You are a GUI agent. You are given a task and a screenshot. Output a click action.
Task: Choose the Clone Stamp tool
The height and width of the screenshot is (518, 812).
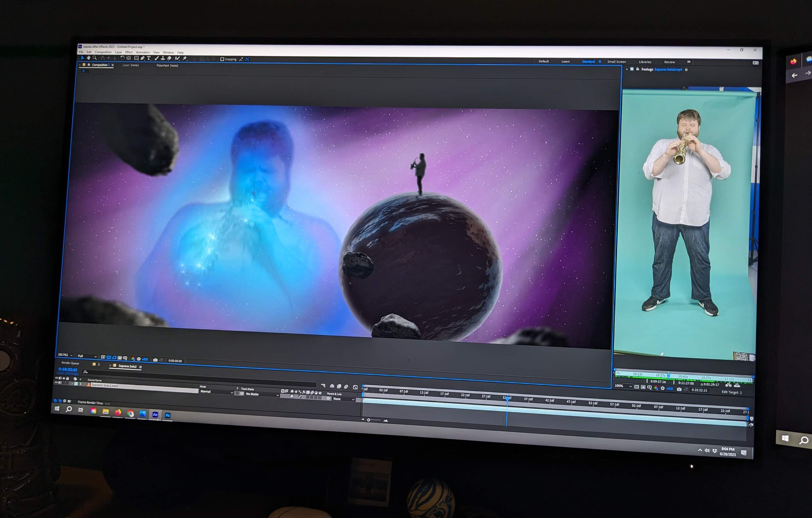point(163,59)
